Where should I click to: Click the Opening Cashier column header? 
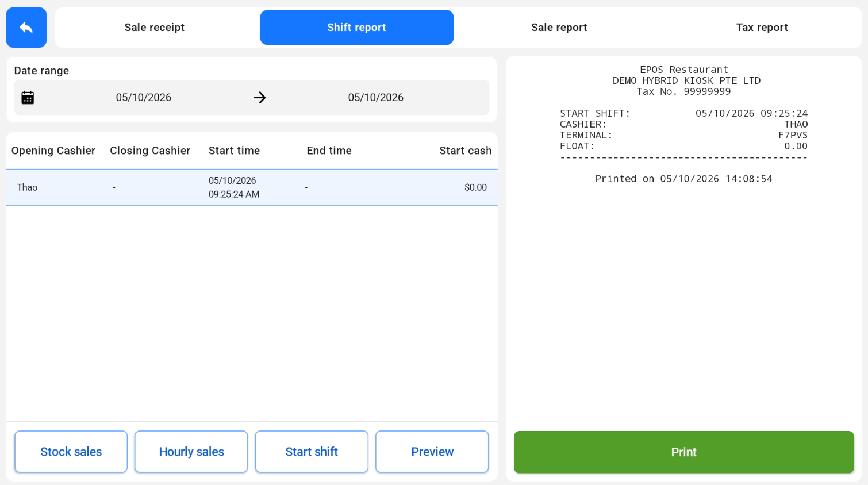(53, 151)
